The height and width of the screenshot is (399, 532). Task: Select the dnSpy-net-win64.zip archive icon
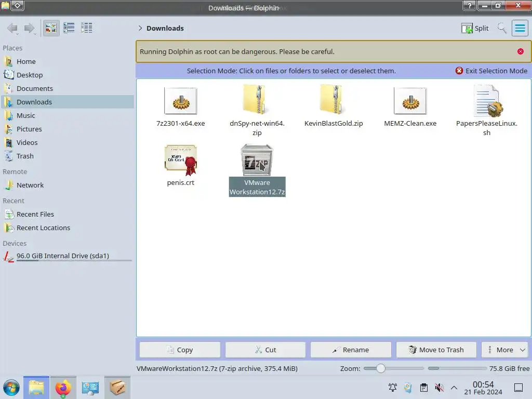[257, 99]
